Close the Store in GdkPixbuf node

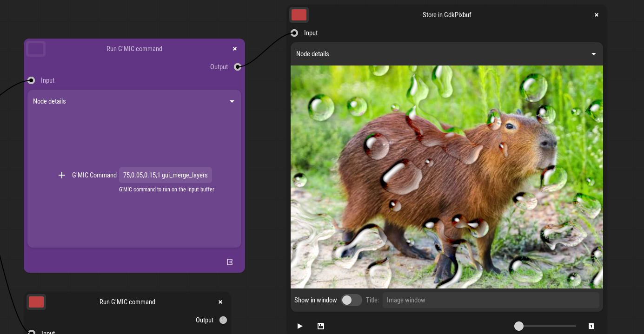tap(597, 15)
